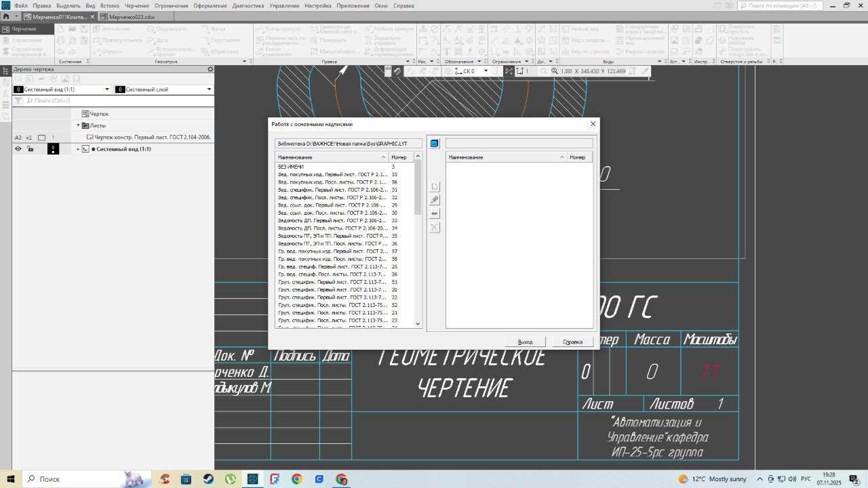Toggle the lock icon of Системный вид
868x488 pixels.
coord(31,149)
